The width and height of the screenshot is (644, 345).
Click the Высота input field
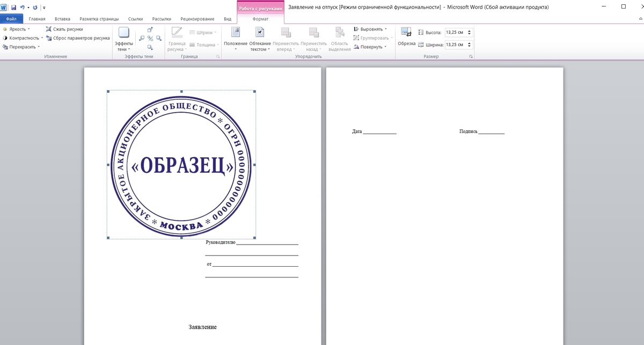pyautogui.click(x=456, y=32)
